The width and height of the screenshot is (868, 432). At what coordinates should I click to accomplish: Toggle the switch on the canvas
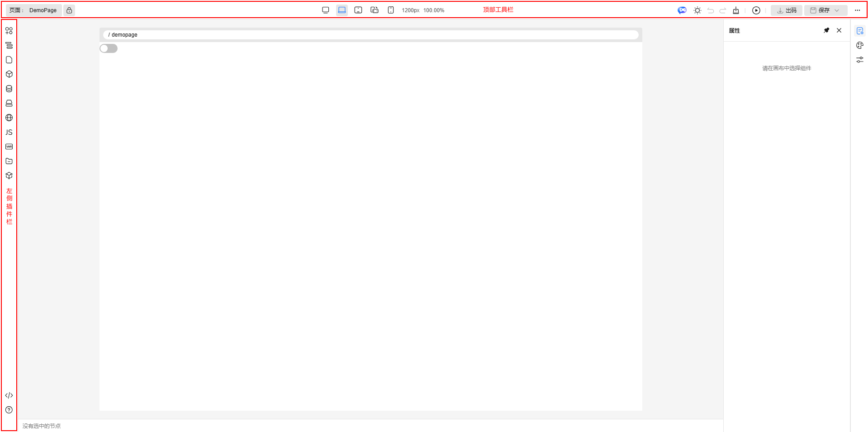(x=109, y=48)
